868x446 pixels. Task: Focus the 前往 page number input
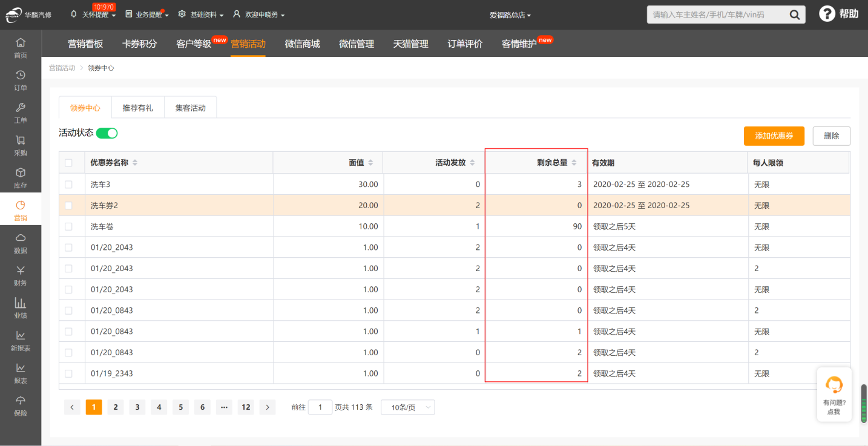(x=320, y=407)
